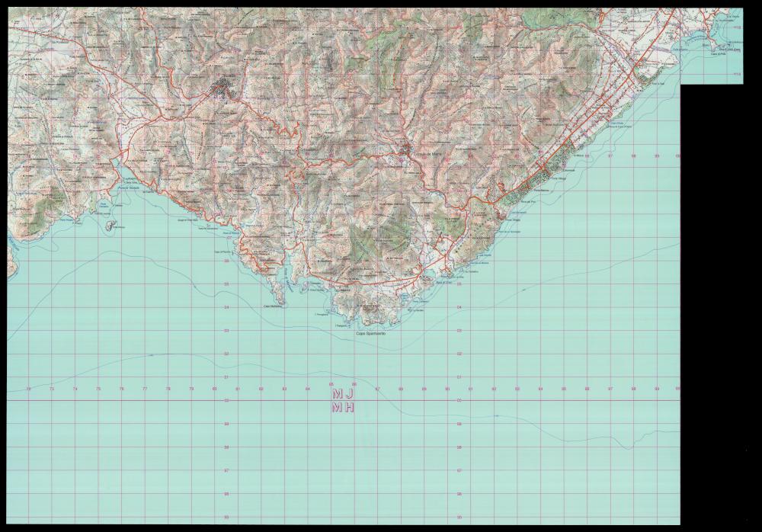Click grid number 00 left of MJ letters
The image size is (762, 532).
[x=226, y=400]
